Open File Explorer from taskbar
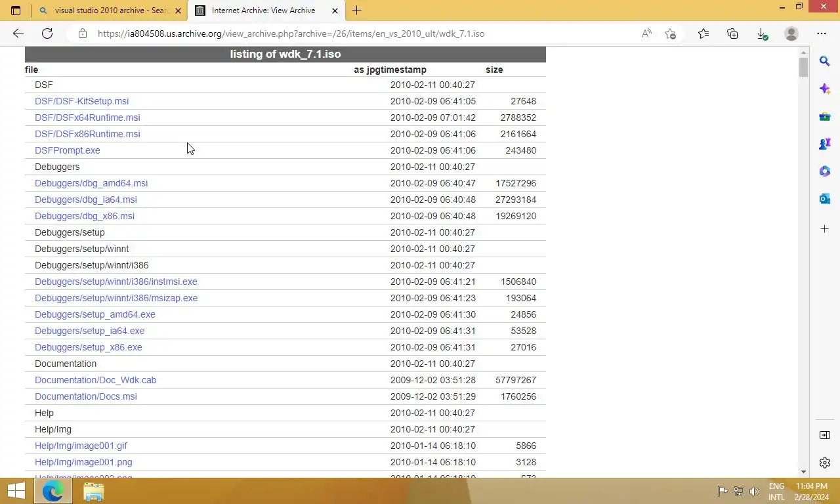Screen dimensions: 840x504 [93, 491]
